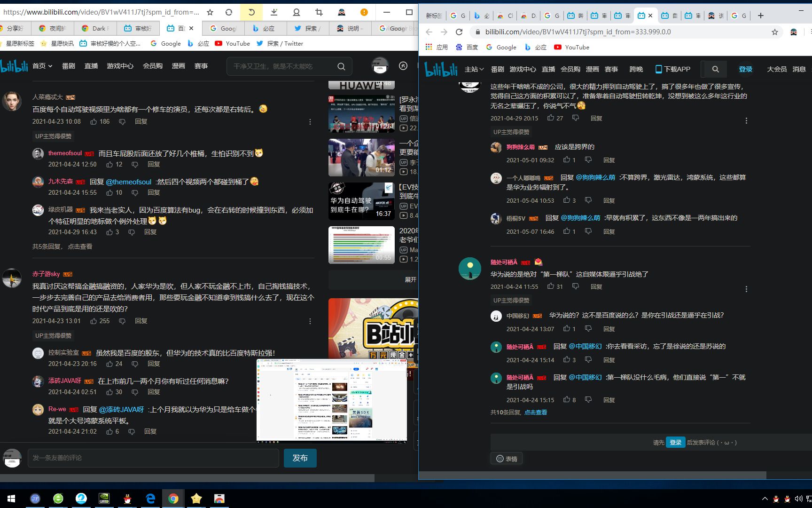
Task: Open Windows Start menu
Action: pyautogui.click(x=11, y=499)
